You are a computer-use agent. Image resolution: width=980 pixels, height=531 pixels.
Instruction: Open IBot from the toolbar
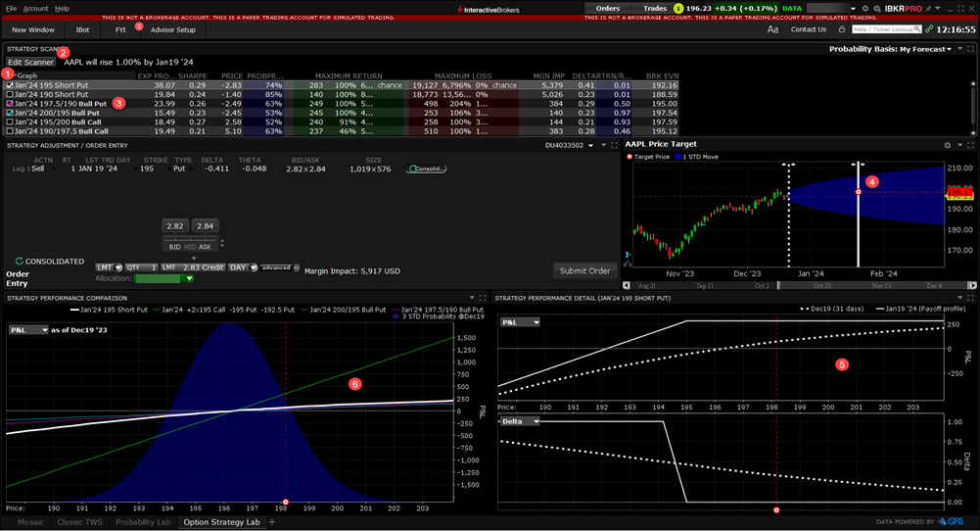[82, 29]
